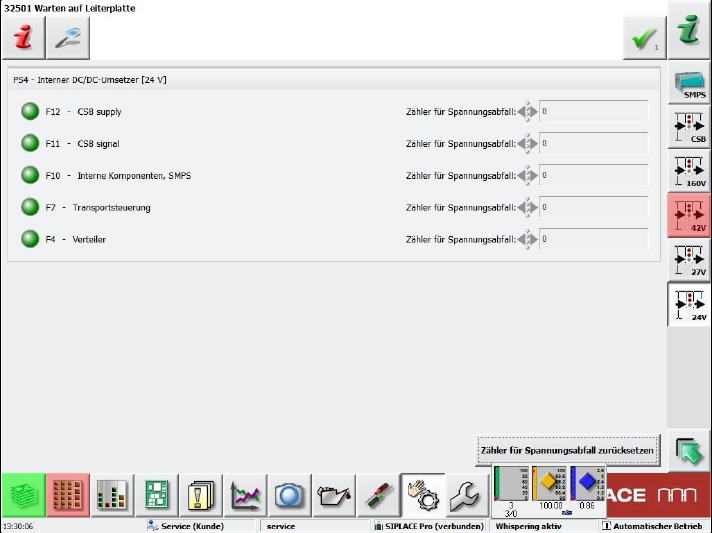This screenshot has width=712, height=533.
Task: Click the stepper arrows for F10 Interne Komponenten
Action: coord(527,175)
